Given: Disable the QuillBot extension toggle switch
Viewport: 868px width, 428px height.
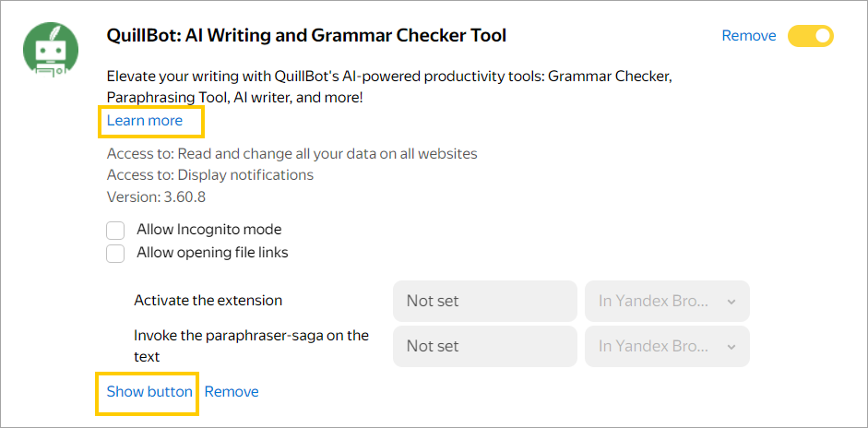Looking at the screenshot, I should click(810, 36).
